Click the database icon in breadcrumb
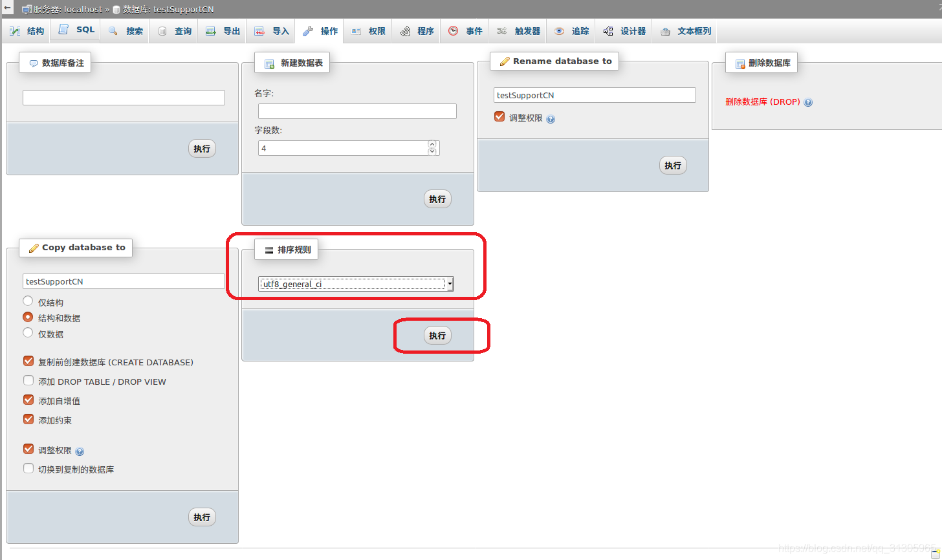This screenshot has width=942, height=560. pos(116,10)
